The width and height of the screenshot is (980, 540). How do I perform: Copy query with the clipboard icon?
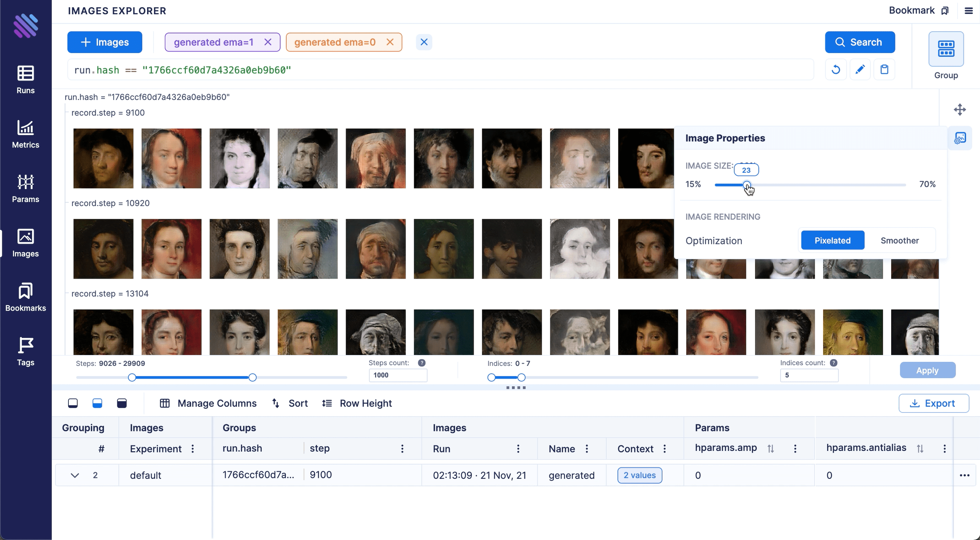click(884, 70)
